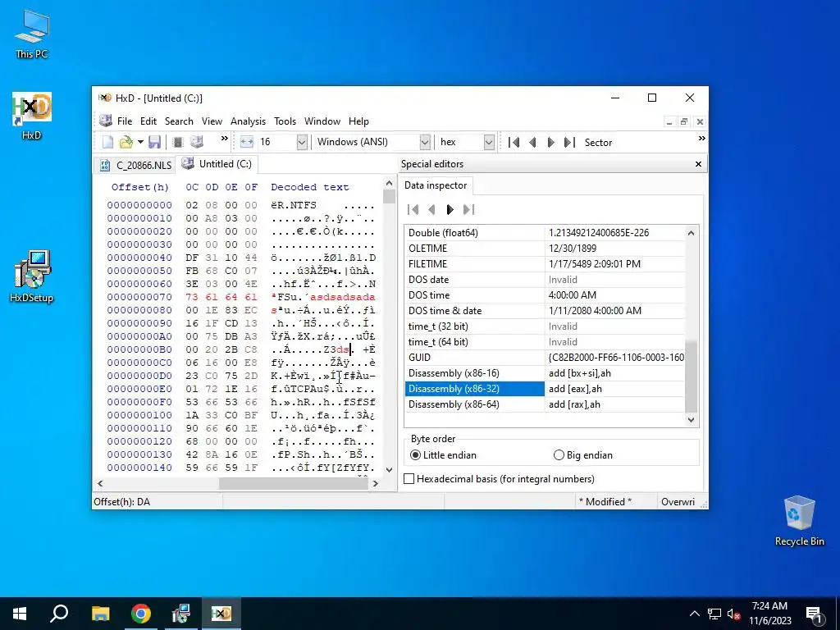
Task: Click the Open disk toolbar icon
Action: click(x=197, y=142)
